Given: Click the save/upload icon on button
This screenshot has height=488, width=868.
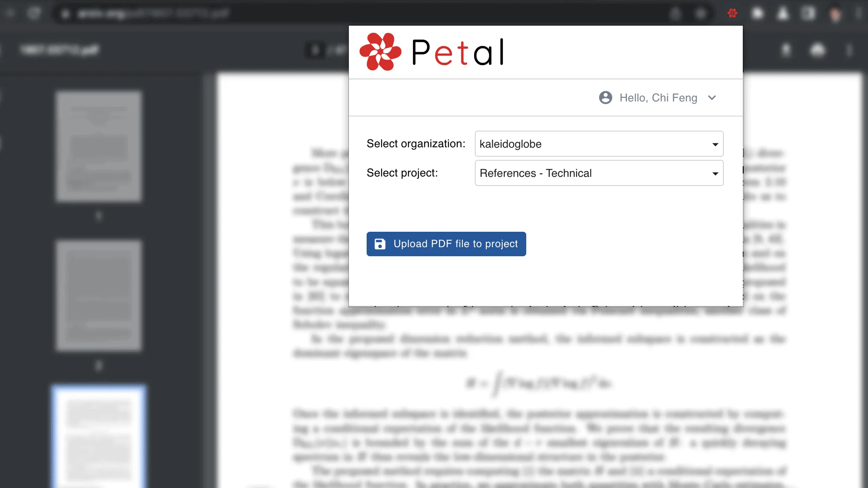Looking at the screenshot, I should 380,244.
